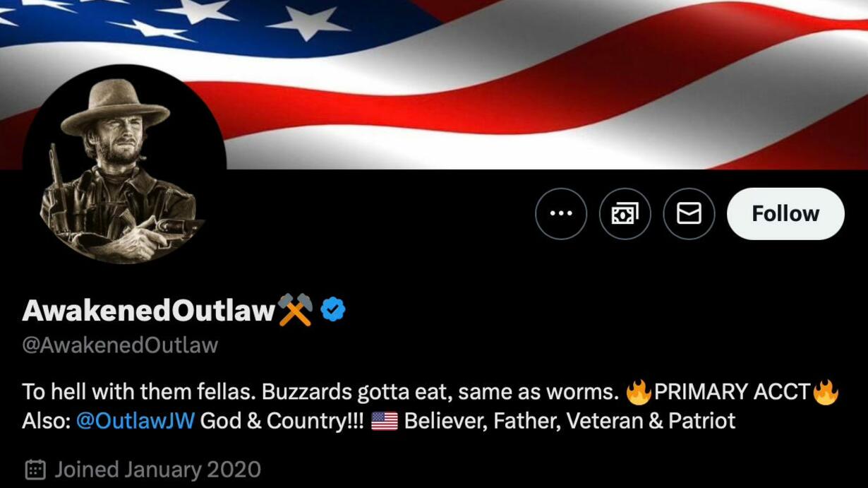This screenshot has height=488, width=868.
Task: Click the crossed hammer and pick emoji
Action: coord(295,310)
